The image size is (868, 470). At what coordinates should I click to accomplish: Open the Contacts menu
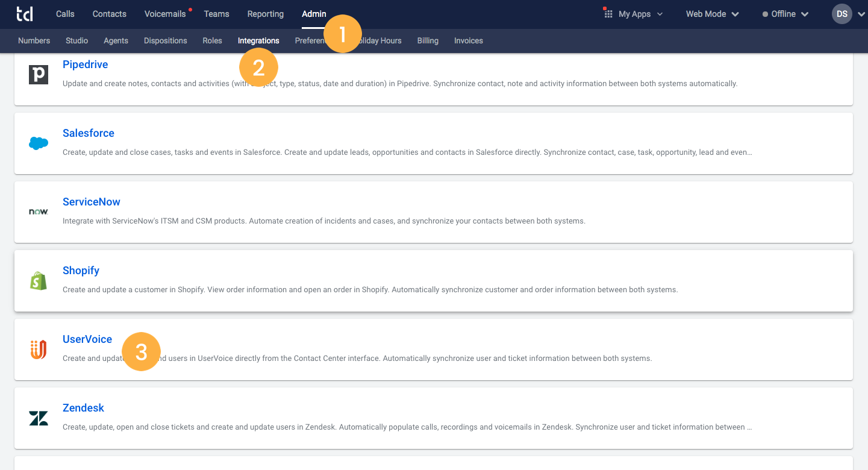[x=110, y=14]
